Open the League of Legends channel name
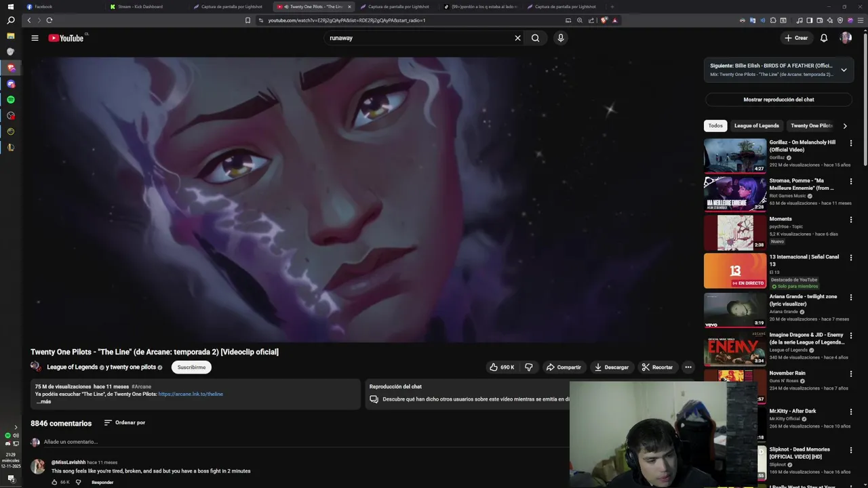868x488 pixels. (x=73, y=367)
